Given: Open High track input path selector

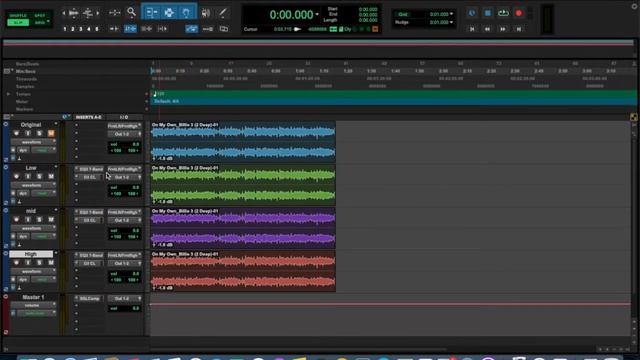Looking at the screenshot, I should point(124,255).
